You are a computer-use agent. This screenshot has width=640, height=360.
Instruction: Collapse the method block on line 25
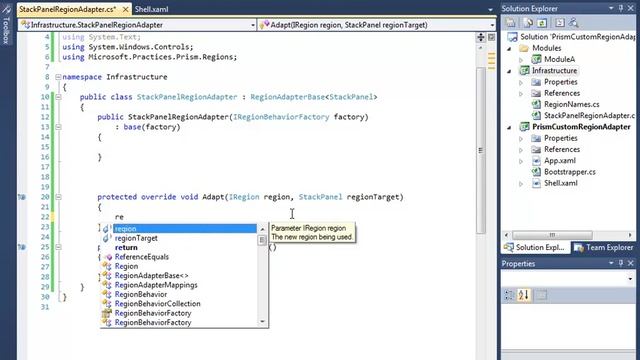coord(58,247)
